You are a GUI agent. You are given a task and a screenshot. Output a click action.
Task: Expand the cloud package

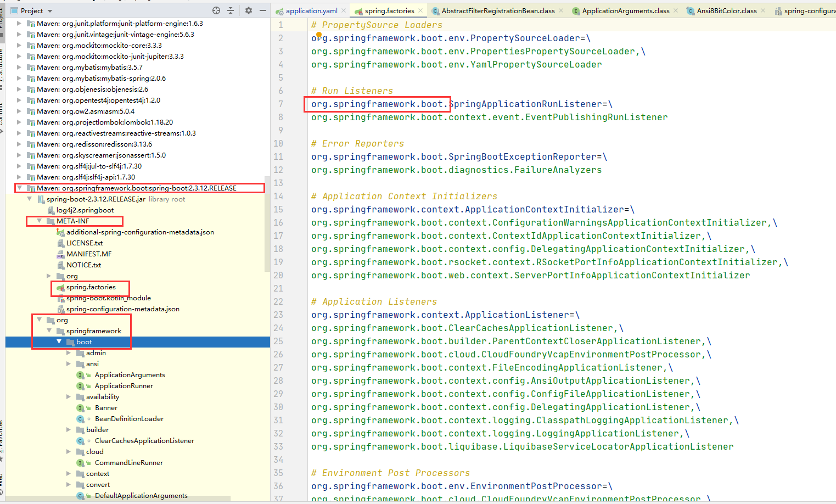69,451
